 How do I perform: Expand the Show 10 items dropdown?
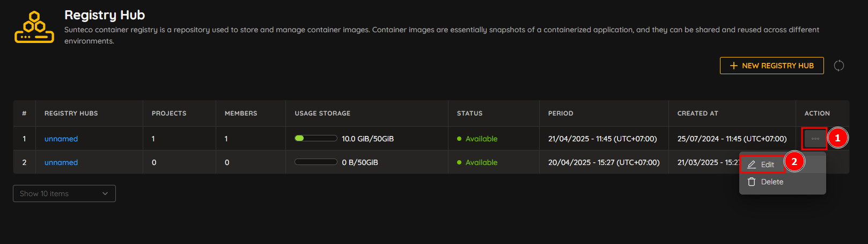(64, 193)
